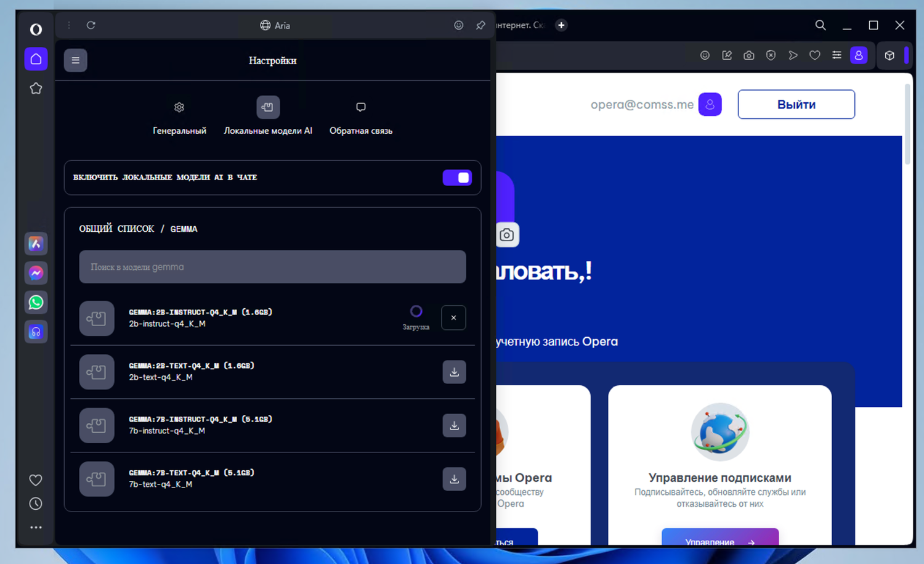The height and width of the screenshot is (564, 924).
Task: Click the purple avatar next to opera@comss.me
Action: coord(710,104)
